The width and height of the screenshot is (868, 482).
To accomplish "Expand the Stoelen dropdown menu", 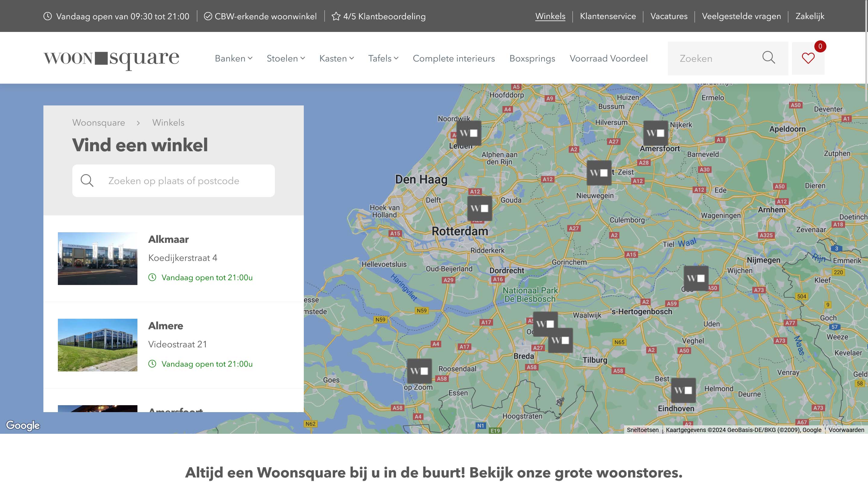I will 286,58.
